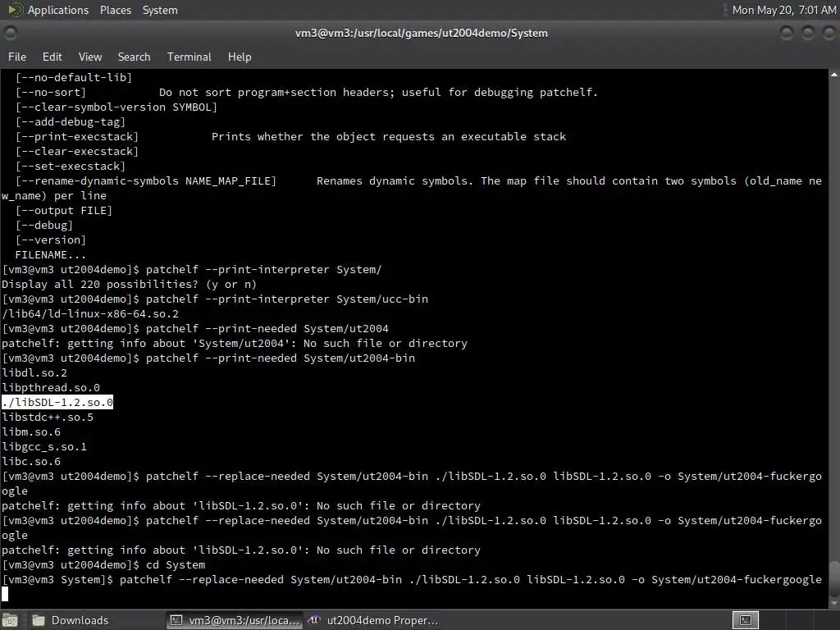Click the [--print-execstack] option text
The width and height of the screenshot is (840, 630).
click(x=77, y=137)
